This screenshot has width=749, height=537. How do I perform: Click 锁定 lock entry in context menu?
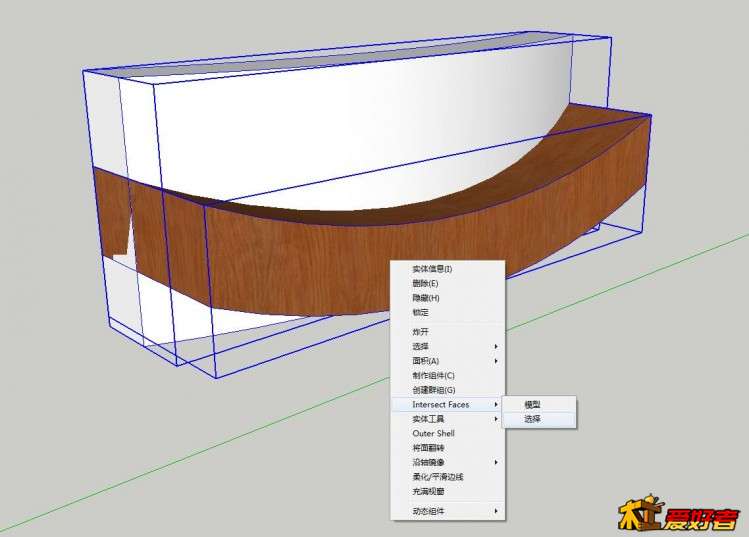(448, 312)
